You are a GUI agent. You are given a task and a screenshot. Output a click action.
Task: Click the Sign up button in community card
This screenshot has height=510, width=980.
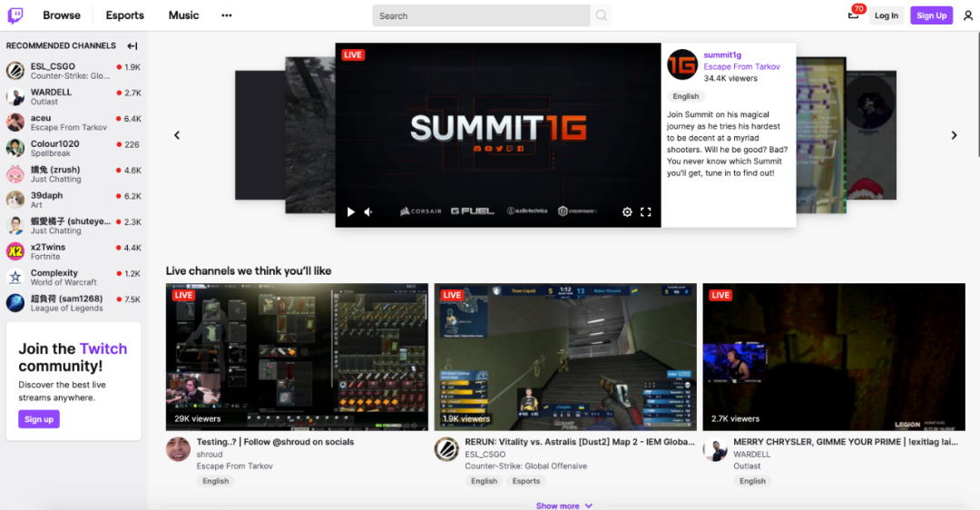39,418
